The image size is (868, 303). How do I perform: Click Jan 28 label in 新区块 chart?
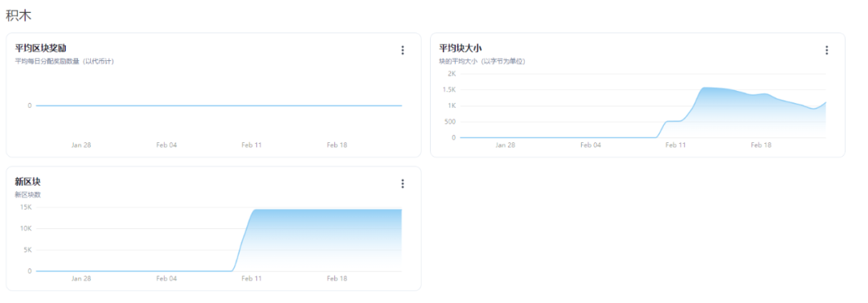click(81, 279)
